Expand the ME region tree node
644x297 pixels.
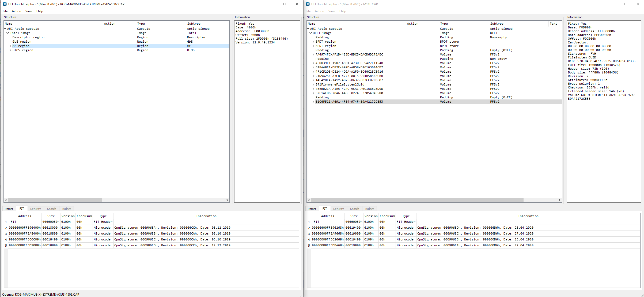[x=10, y=46]
